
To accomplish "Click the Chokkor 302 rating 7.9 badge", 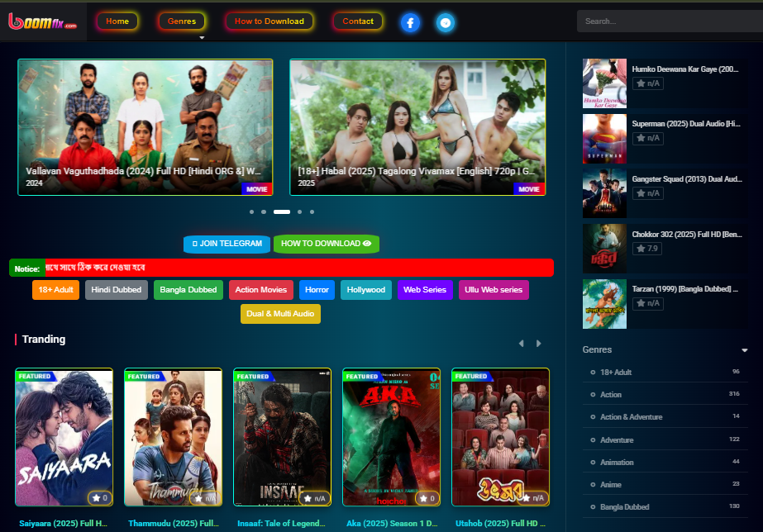I will click(x=647, y=249).
